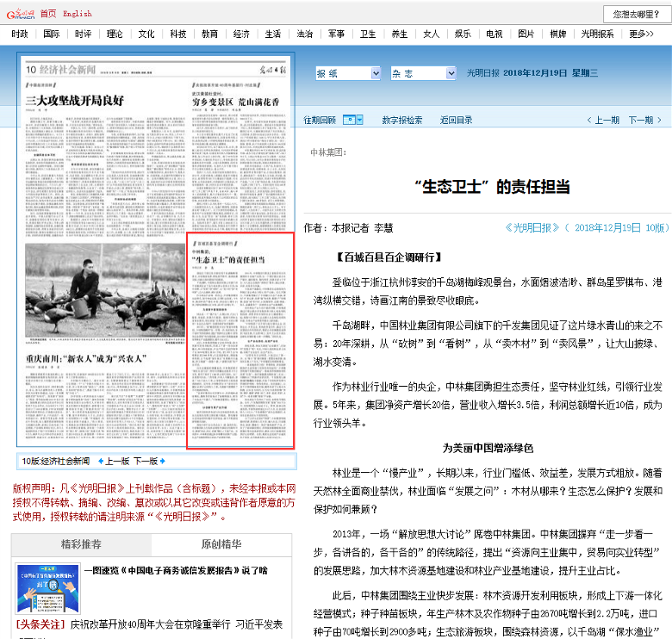Switch to English version
Screen dimensions: 672x639
coord(78,14)
